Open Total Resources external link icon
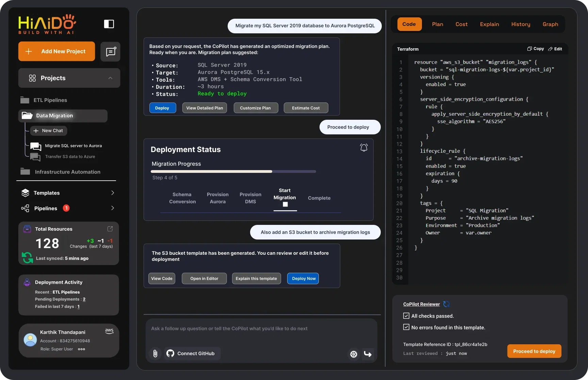 click(x=110, y=229)
